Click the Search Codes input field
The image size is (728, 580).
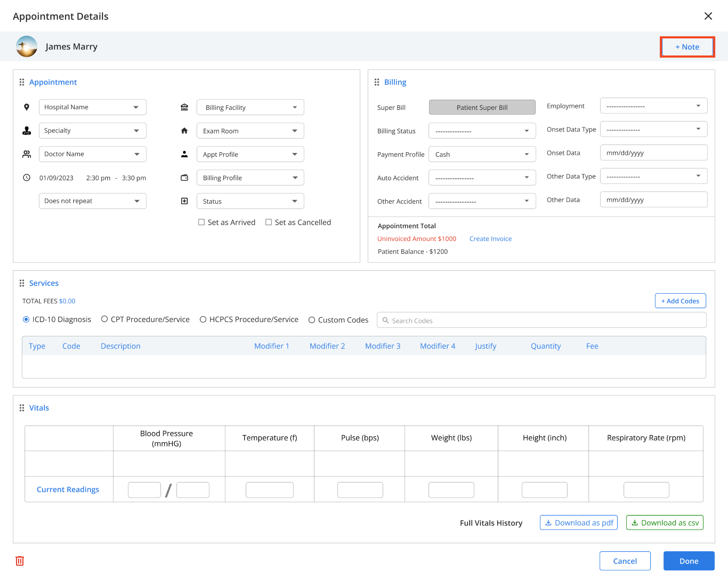pos(541,320)
